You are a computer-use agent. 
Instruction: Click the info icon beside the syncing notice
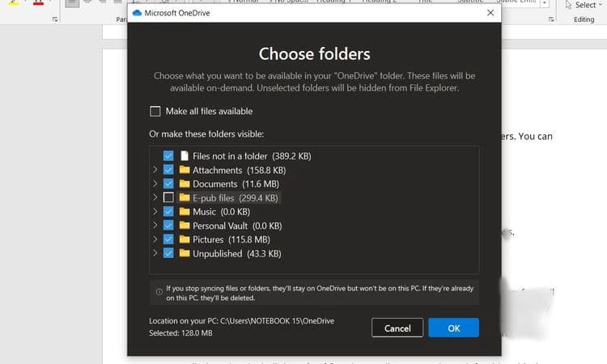click(x=159, y=292)
